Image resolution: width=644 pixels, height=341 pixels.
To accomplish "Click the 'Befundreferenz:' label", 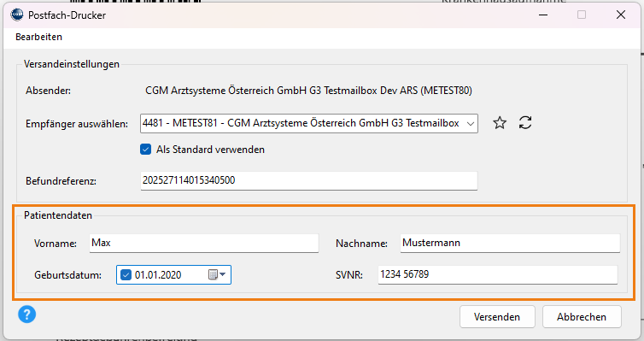I will (61, 181).
